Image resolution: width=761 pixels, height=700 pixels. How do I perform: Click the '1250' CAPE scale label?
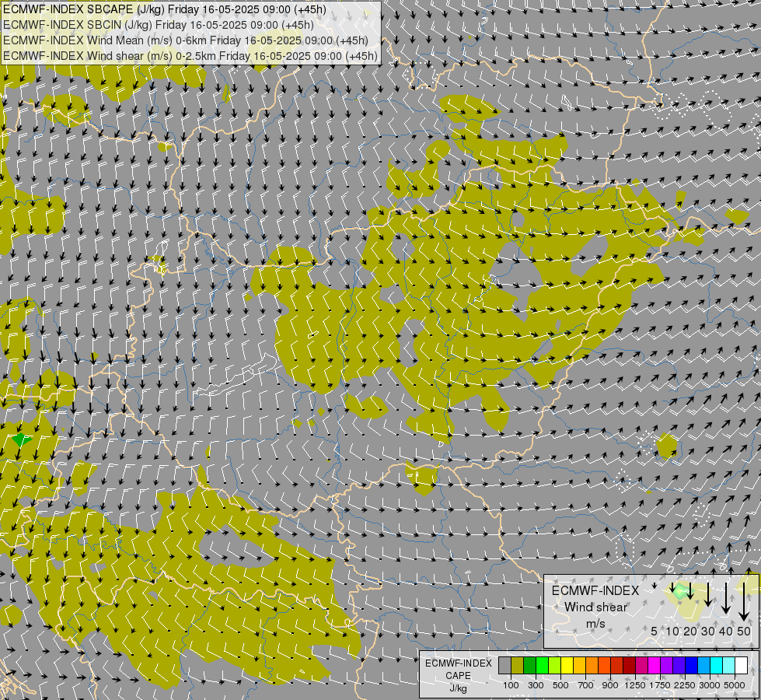[x=635, y=685]
